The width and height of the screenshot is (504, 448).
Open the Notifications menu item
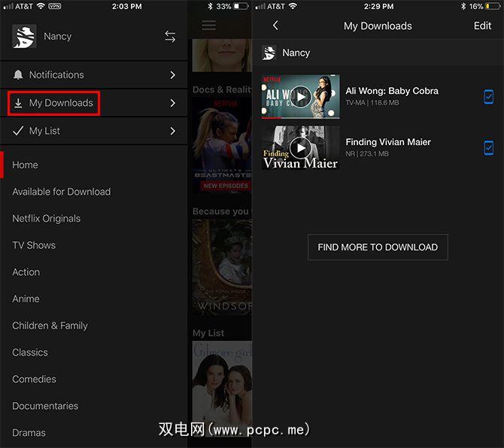click(93, 75)
